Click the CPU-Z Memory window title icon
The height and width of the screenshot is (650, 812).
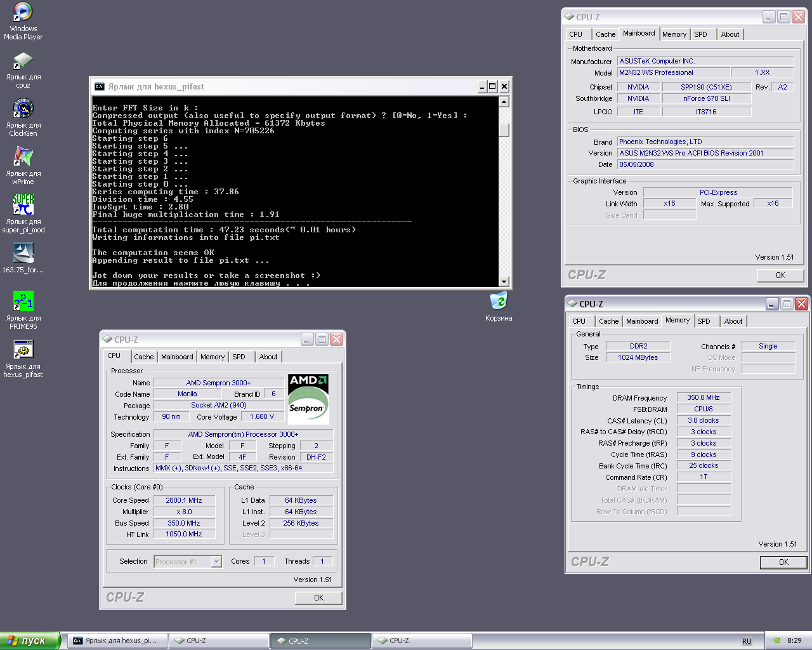572,304
